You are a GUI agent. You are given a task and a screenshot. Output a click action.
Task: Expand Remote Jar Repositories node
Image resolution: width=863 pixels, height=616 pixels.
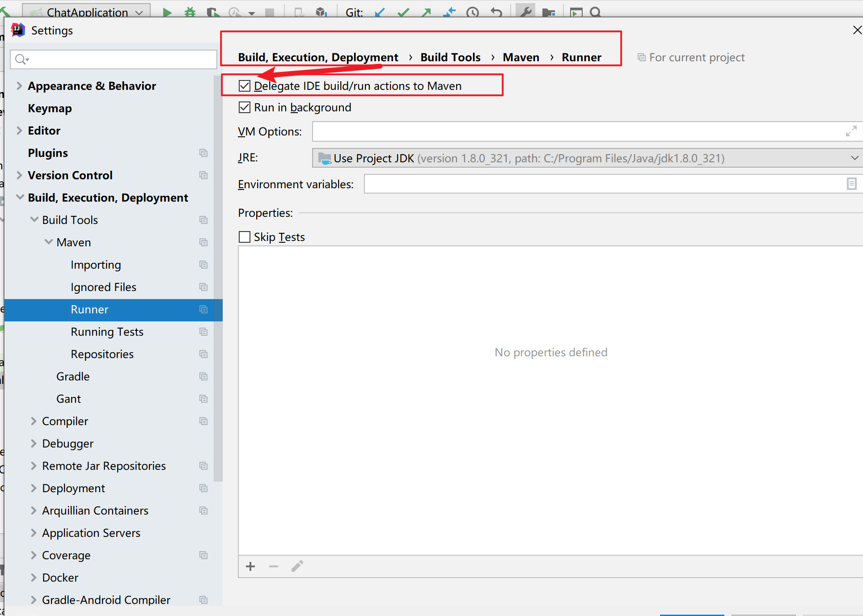tap(34, 466)
